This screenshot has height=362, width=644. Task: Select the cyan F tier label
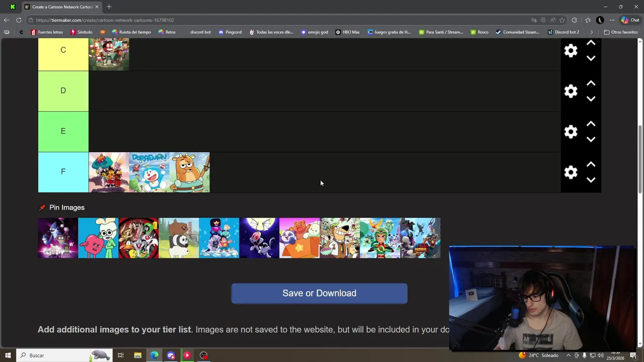click(63, 172)
